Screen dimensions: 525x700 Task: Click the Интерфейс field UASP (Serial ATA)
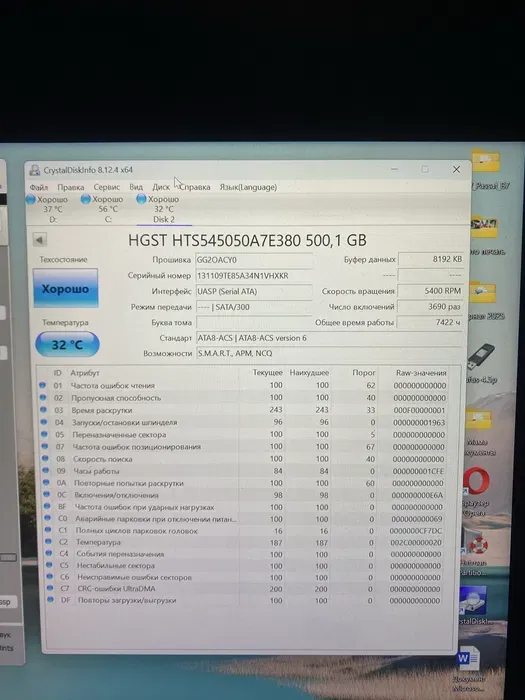click(x=254, y=291)
